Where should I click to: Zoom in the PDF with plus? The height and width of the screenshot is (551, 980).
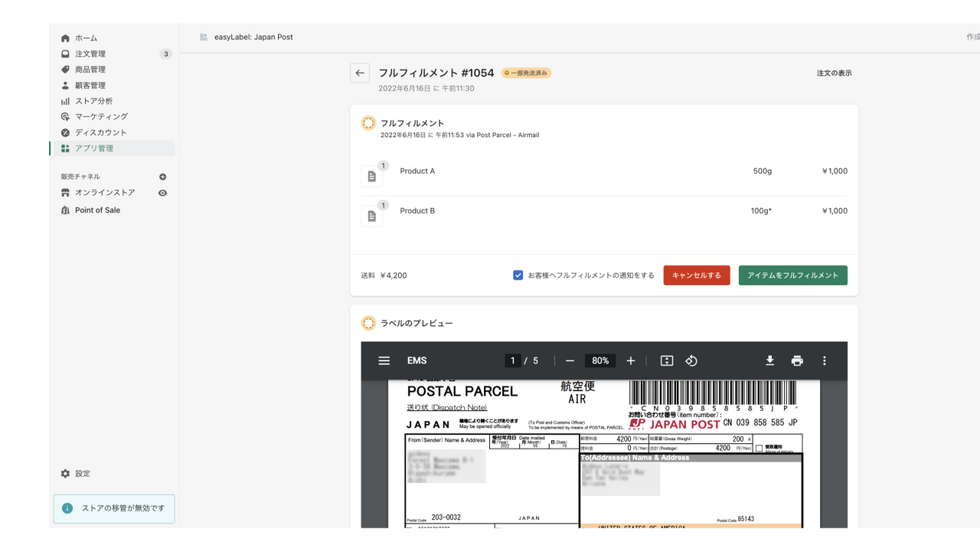pos(631,360)
